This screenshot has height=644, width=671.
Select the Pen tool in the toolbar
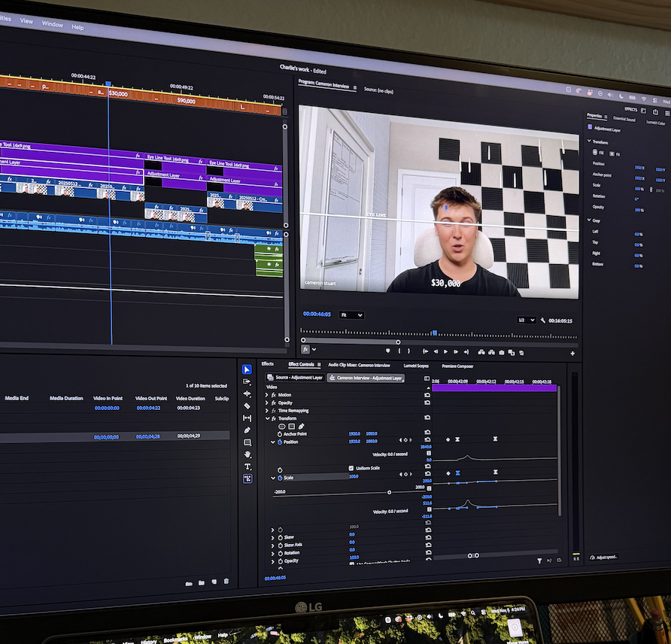click(247, 430)
